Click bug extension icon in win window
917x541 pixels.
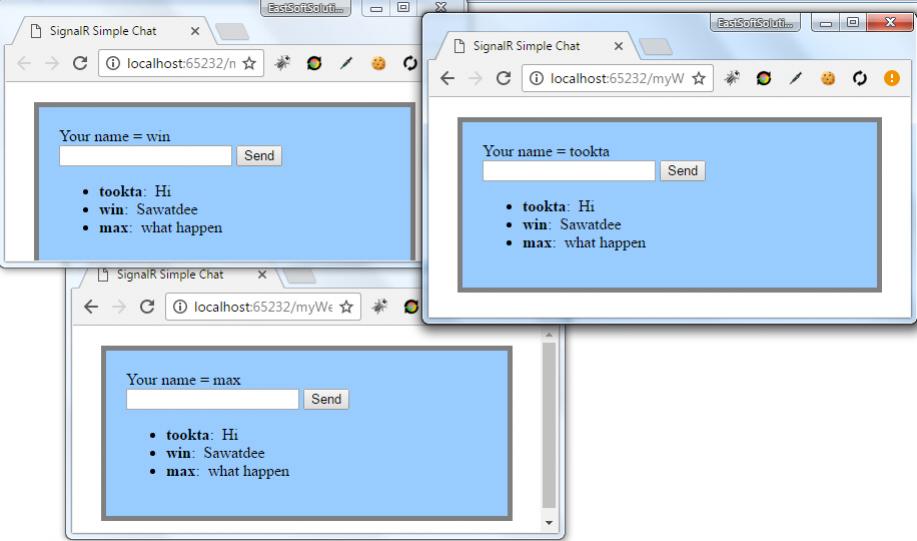click(282, 63)
